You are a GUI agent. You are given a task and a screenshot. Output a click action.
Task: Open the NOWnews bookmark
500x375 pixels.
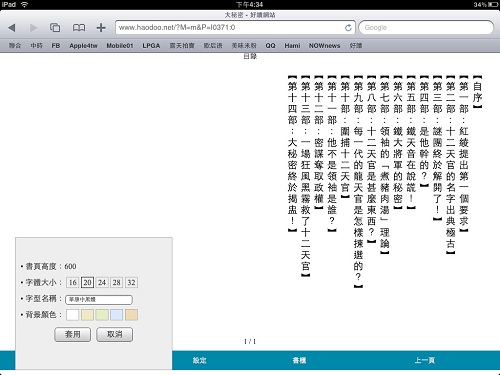324,46
